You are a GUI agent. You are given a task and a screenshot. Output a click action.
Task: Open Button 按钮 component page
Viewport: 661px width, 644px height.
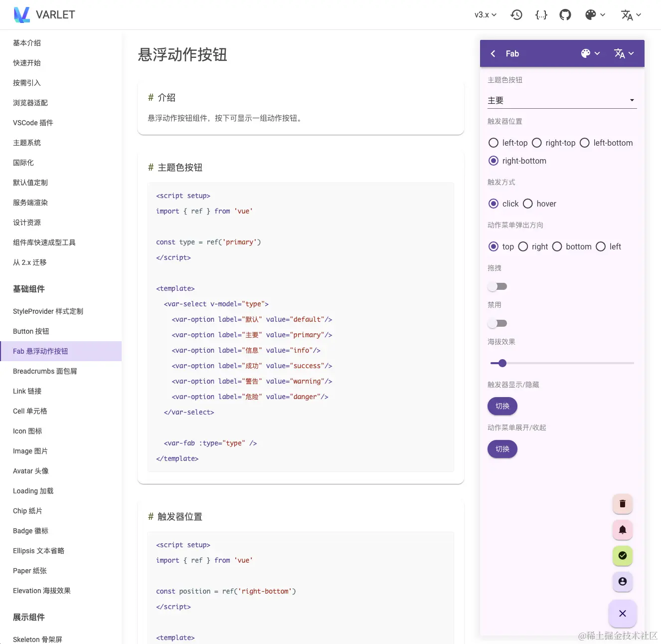[x=61, y=331]
